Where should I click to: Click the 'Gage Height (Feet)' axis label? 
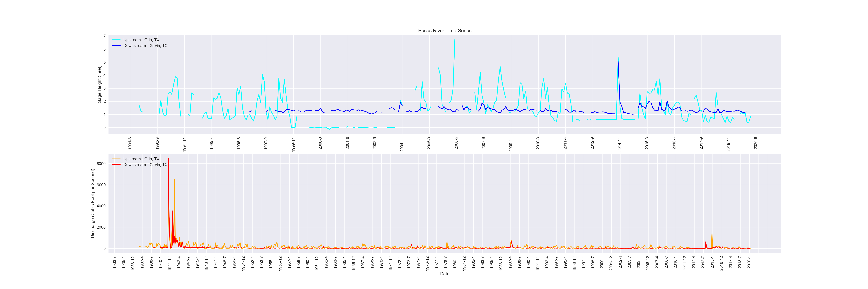point(99,84)
